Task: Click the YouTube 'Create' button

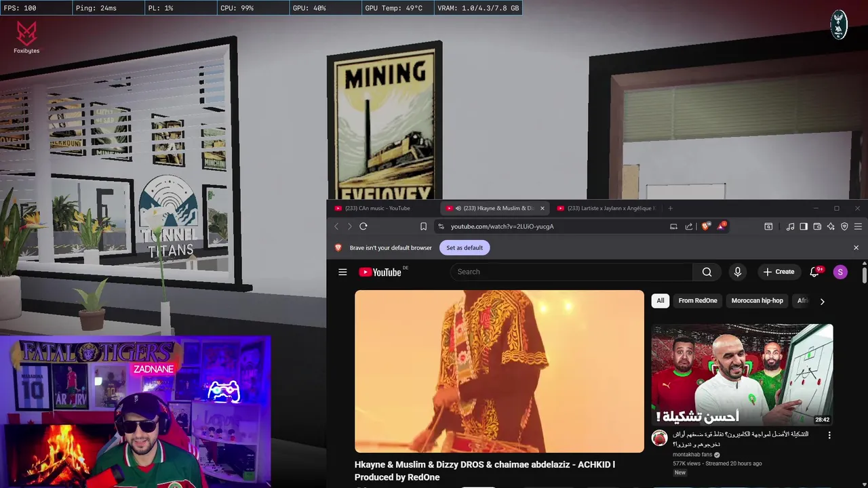Action: (x=778, y=272)
